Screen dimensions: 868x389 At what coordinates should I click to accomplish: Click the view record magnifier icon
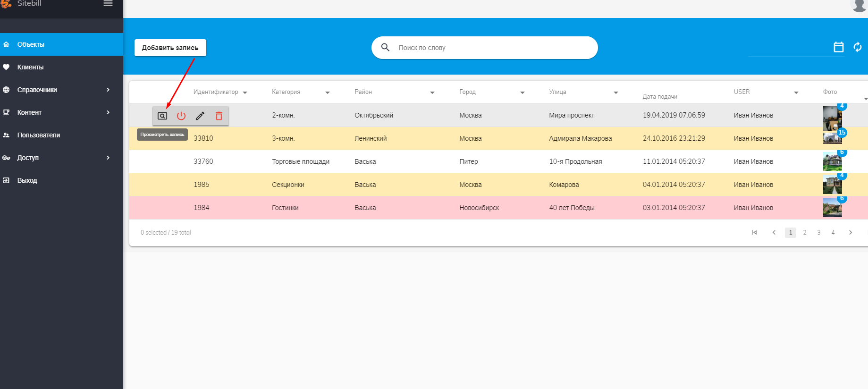click(x=162, y=116)
